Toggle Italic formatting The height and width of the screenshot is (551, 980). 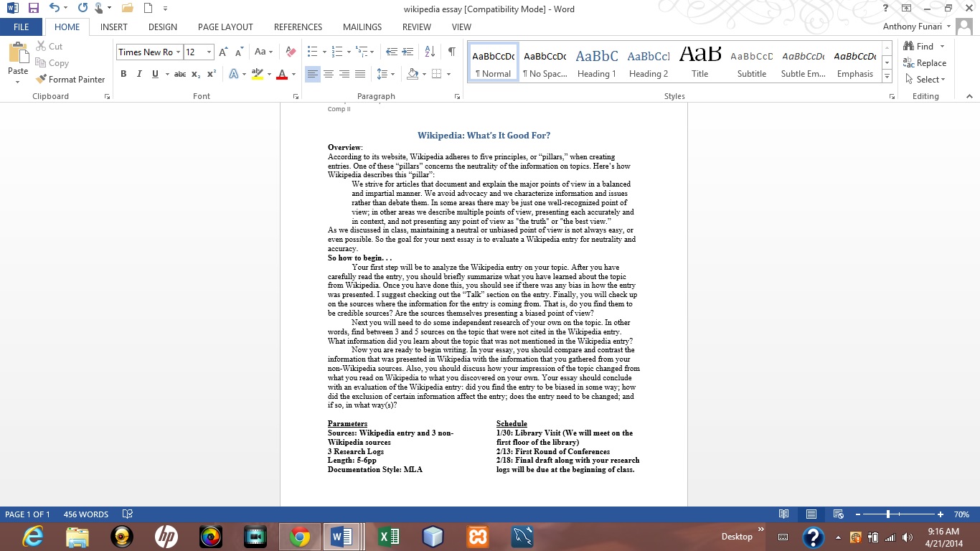(x=139, y=74)
